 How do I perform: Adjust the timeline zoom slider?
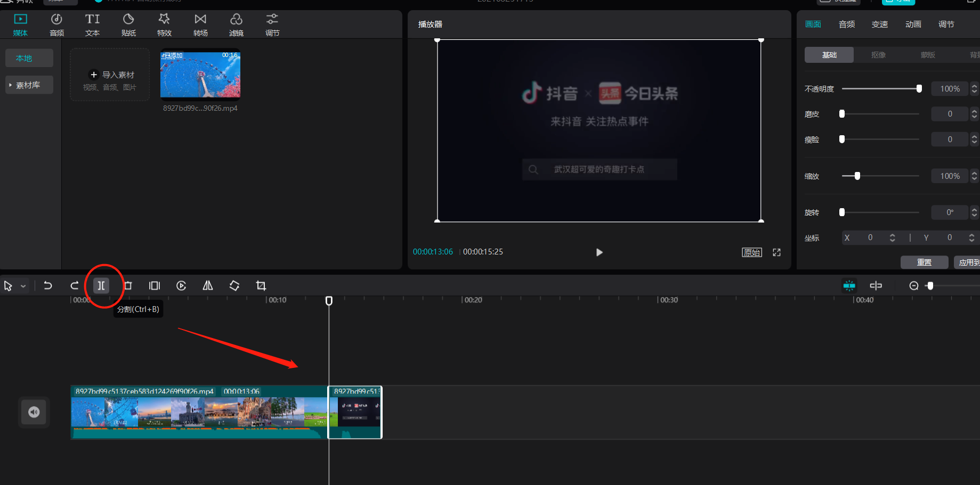pos(930,286)
